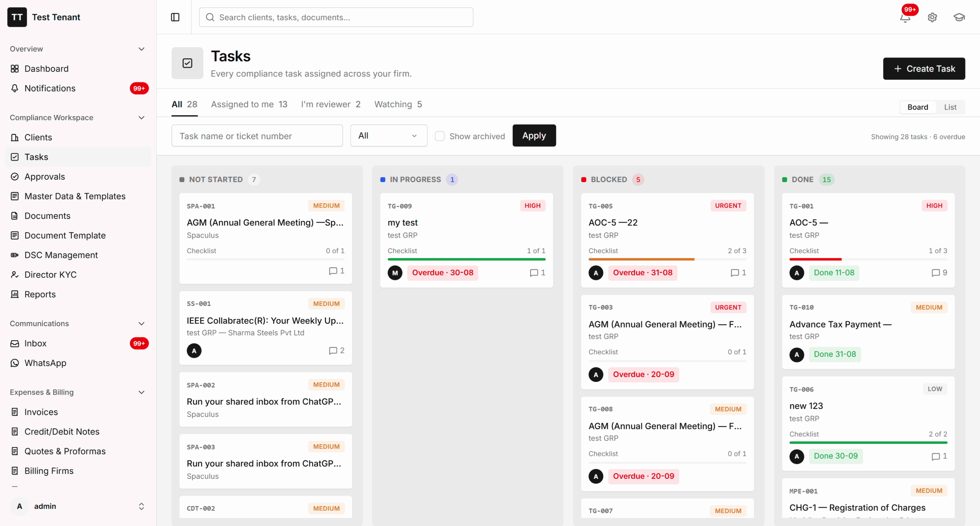Click checklist progress bar on TG-006
980x526 pixels.
[868, 443]
